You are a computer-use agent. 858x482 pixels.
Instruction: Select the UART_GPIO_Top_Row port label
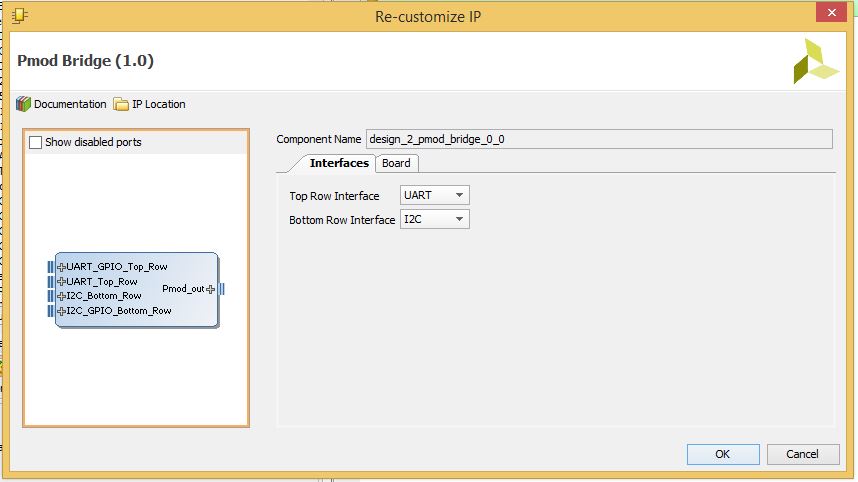click(117, 267)
